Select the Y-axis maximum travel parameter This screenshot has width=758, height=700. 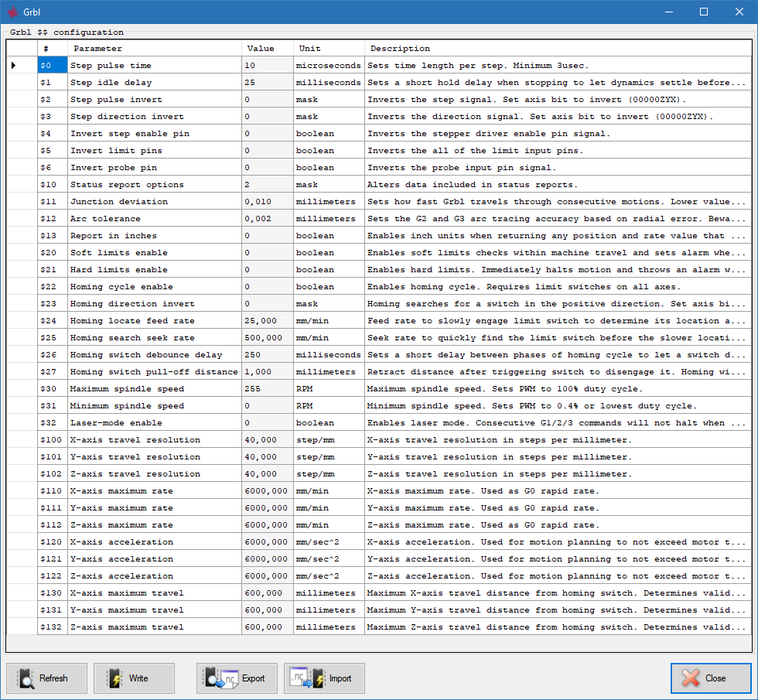click(x=155, y=610)
